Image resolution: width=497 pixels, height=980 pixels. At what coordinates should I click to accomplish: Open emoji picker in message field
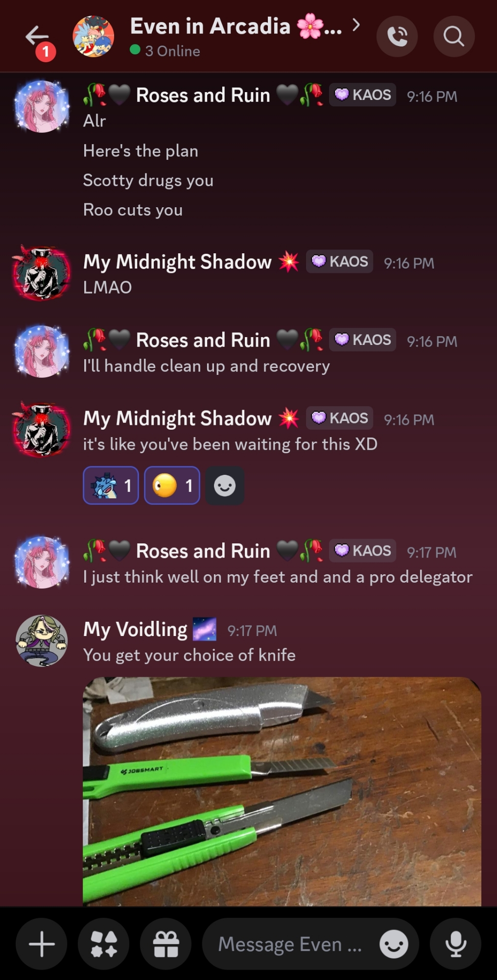tap(394, 944)
